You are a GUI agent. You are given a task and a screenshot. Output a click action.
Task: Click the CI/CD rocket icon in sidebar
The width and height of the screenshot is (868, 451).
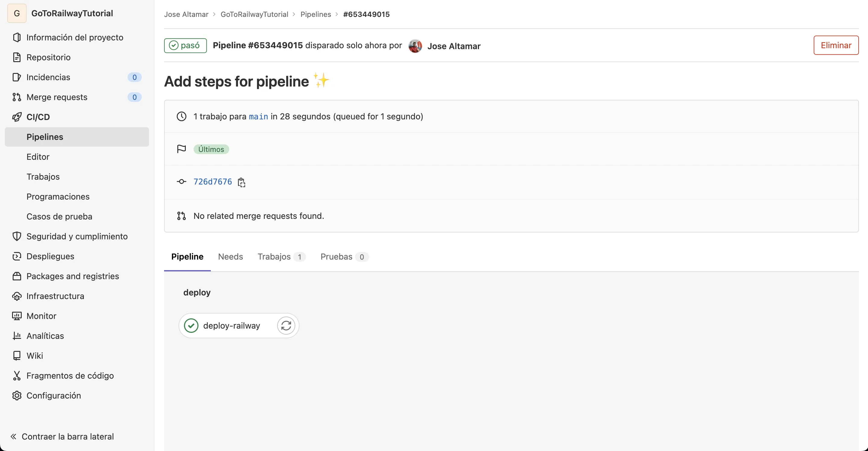[x=17, y=117]
